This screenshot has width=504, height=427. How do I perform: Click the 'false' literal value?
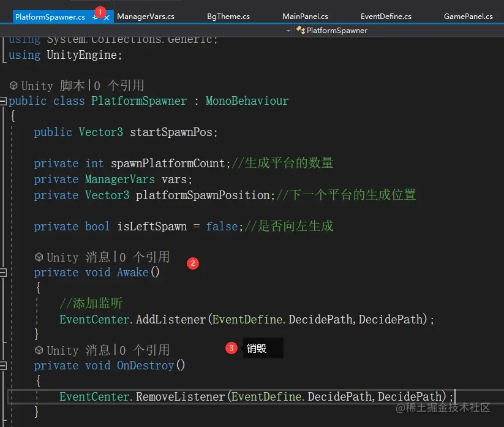[x=222, y=226]
